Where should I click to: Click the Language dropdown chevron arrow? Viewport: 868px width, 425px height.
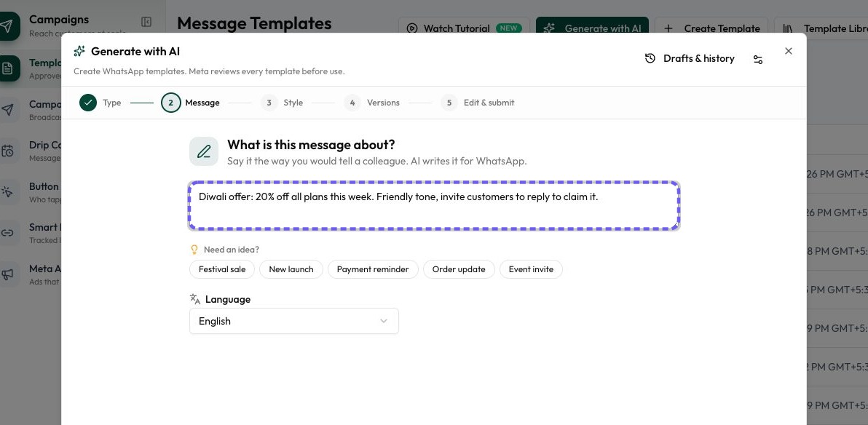pyautogui.click(x=384, y=321)
